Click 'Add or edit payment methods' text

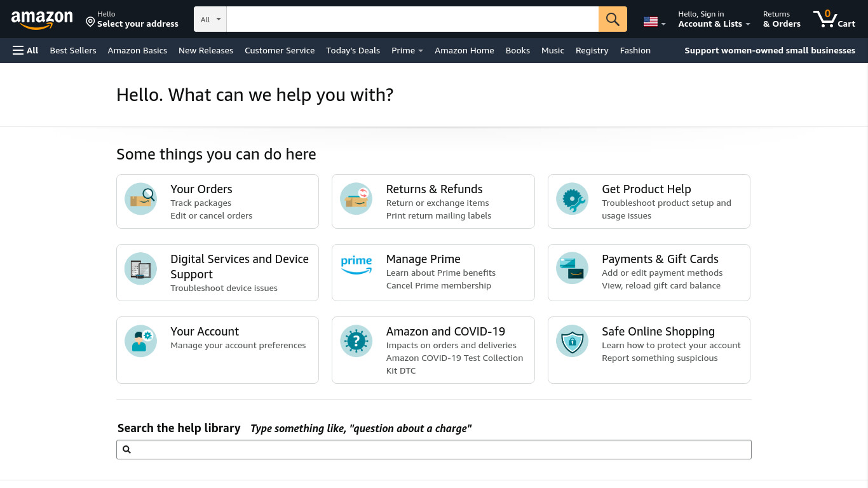coord(662,273)
